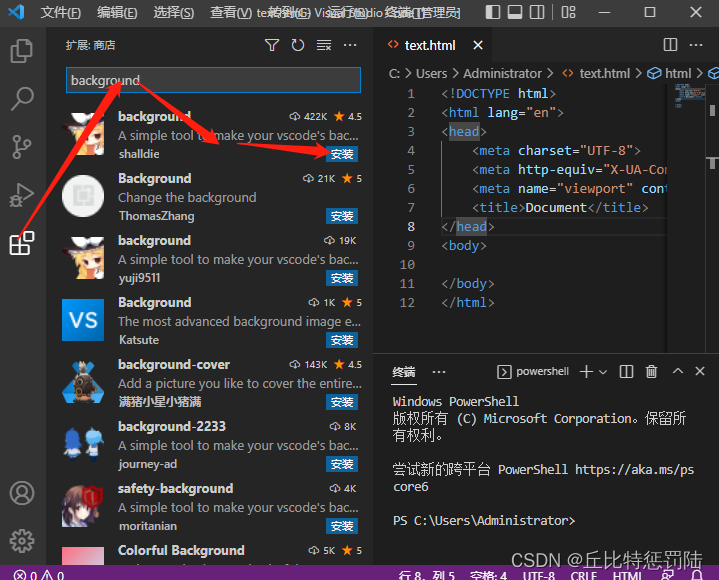The height and width of the screenshot is (580, 719).
Task: Open the Search view in activity bar
Action: click(21, 99)
